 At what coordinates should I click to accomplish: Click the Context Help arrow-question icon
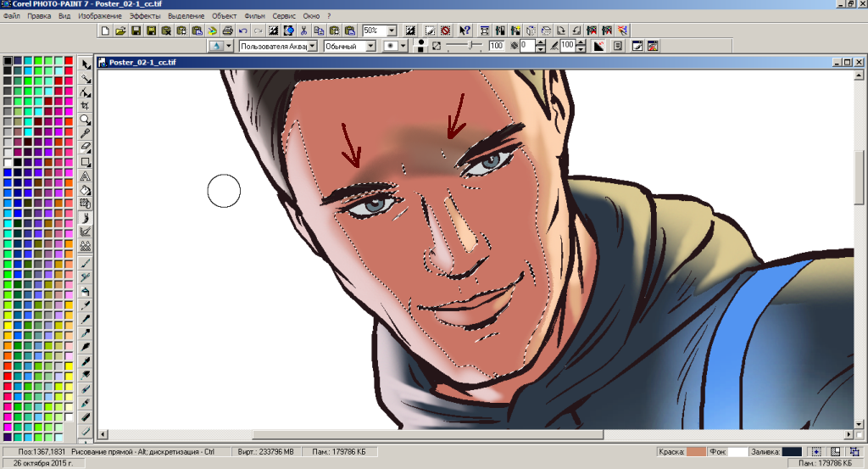pos(465,31)
